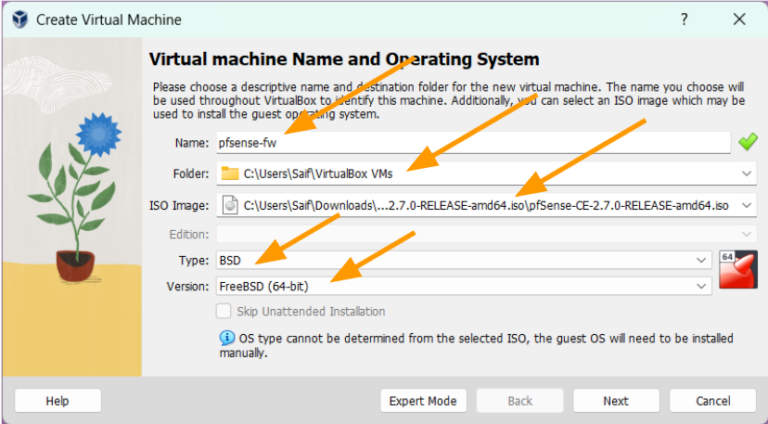This screenshot has width=768, height=424.
Task: Click the Folder: label
Action: 191,174
